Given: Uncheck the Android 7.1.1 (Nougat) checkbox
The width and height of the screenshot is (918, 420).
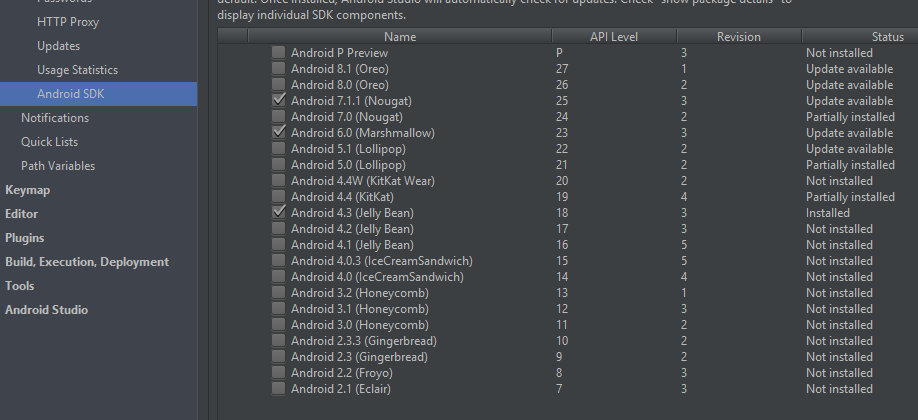Looking at the screenshot, I should [x=278, y=101].
